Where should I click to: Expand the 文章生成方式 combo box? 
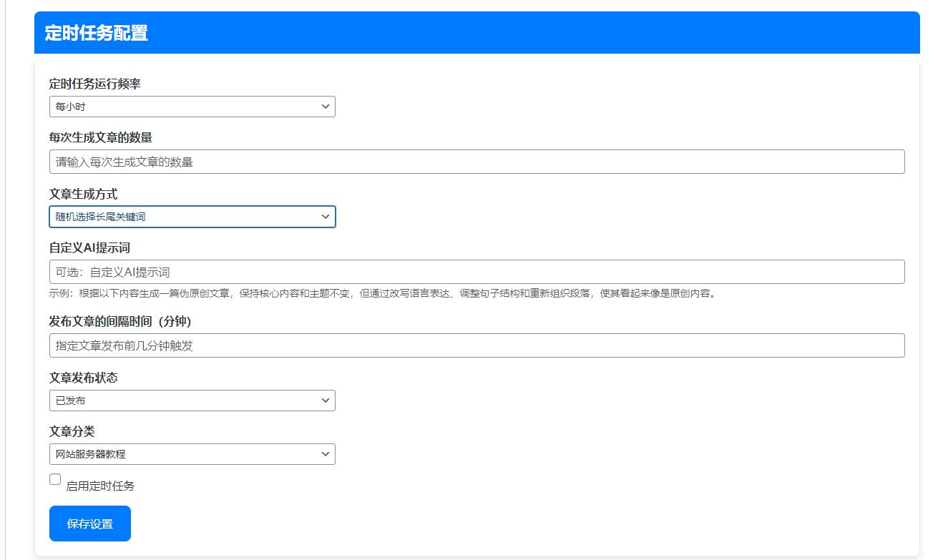pos(192,216)
